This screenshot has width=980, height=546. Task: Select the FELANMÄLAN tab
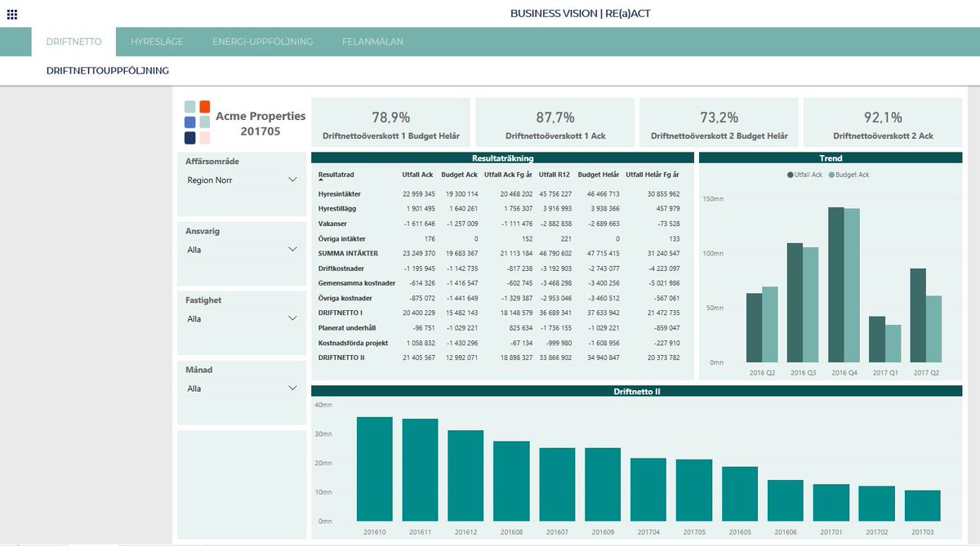coord(372,42)
